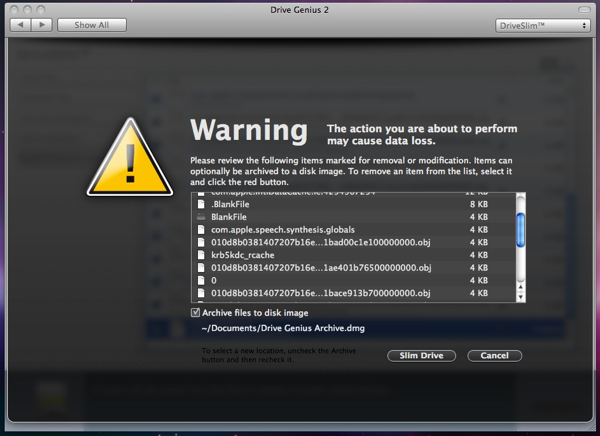600x436 pixels.
Task: Click the krb5kdc_rcache file icon
Action: pos(201,255)
